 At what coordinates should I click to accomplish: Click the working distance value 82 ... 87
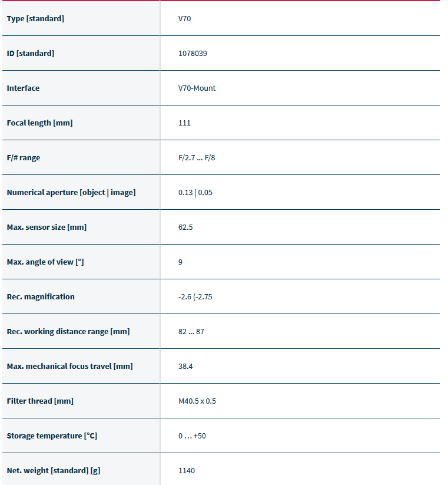point(191,332)
